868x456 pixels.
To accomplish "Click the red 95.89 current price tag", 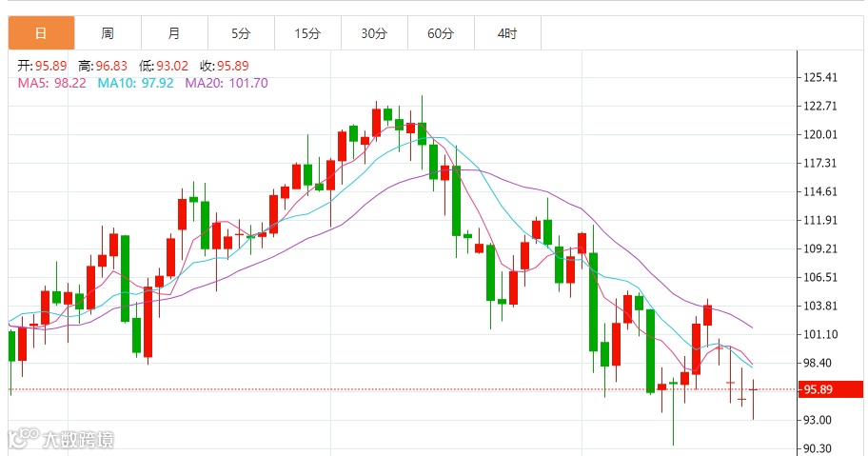I will 830,389.
